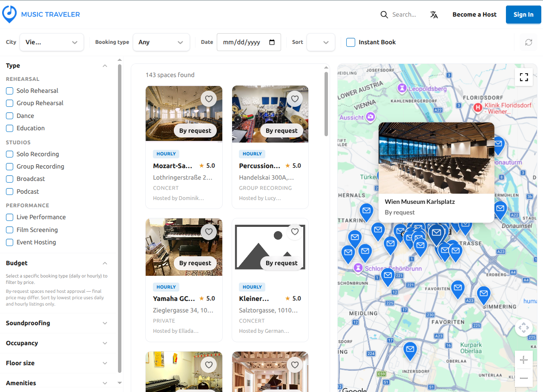Click the Sign In button
Screen dimensions: 543x392
coord(523,14)
